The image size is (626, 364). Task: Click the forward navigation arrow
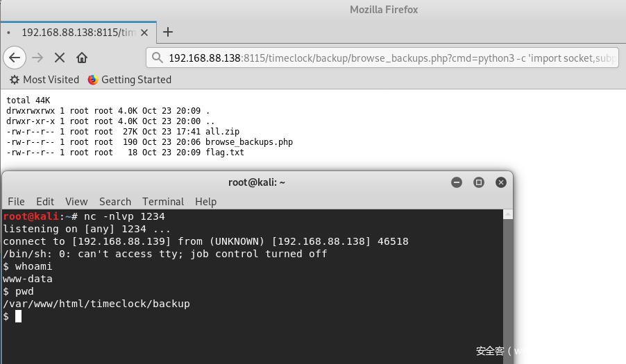click(x=37, y=58)
